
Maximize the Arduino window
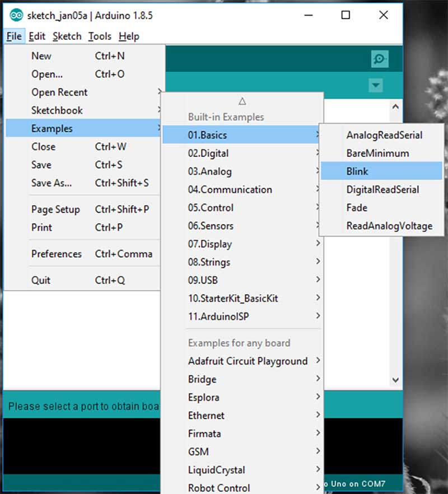346,15
